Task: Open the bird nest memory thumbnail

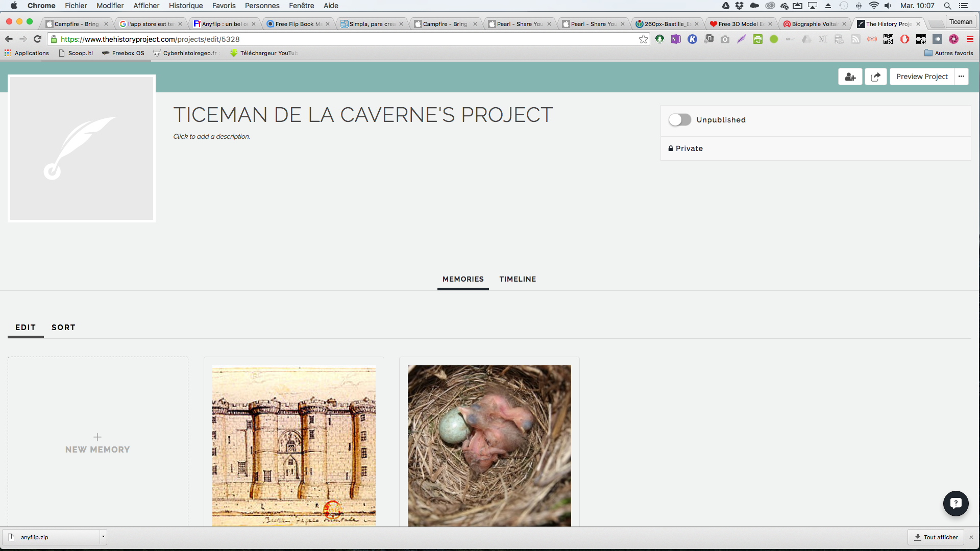Action: point(489,445)
